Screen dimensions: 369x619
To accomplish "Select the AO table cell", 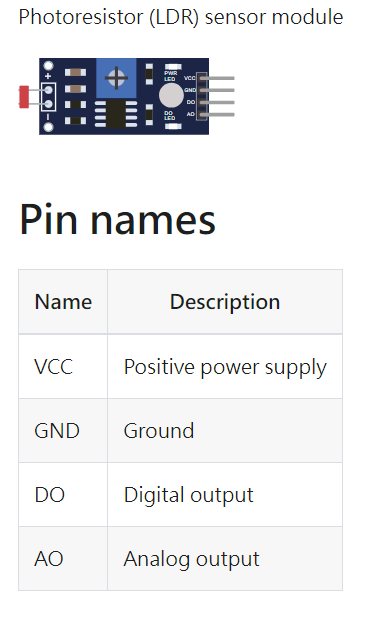I will click(63, 558).
